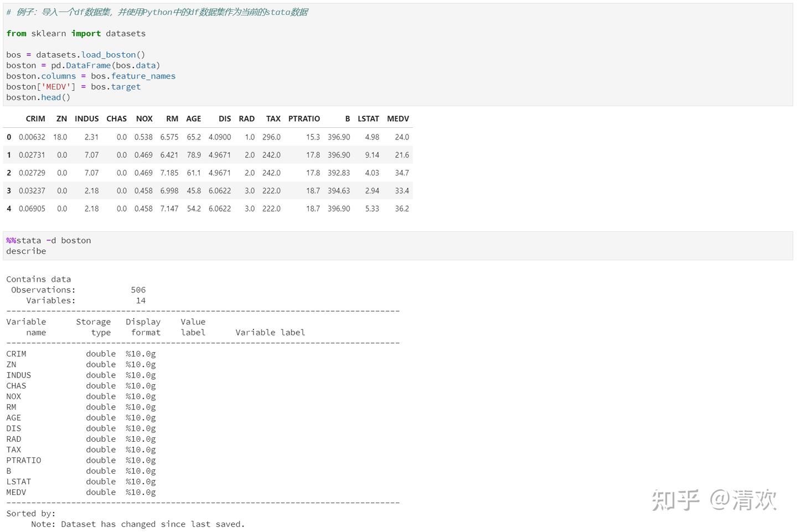Screen dimensions: 797x532
Task: Select the 'MEDV' string literal
Action: click(56, 86)
